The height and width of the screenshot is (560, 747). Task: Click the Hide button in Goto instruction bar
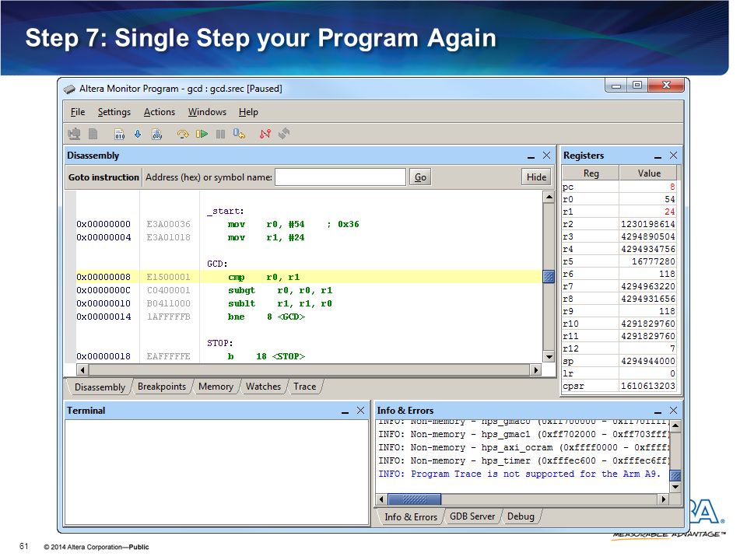pos(536,177)
